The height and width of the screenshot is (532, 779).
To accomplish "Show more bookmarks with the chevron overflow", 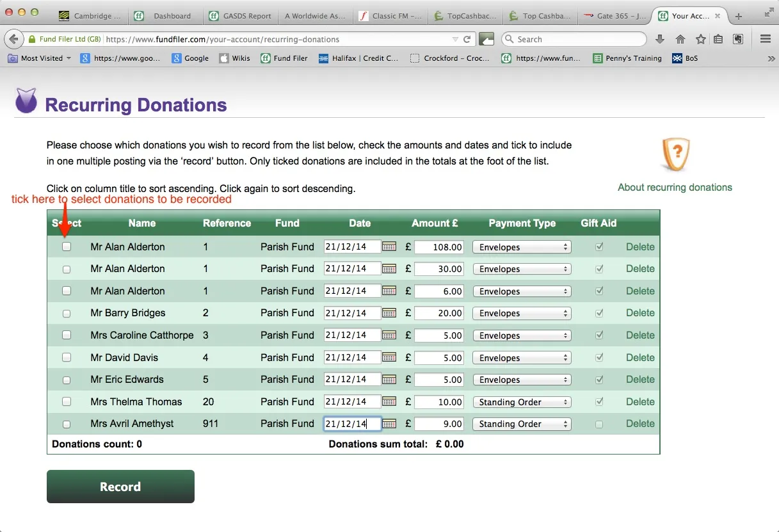I will pos(771,58).
